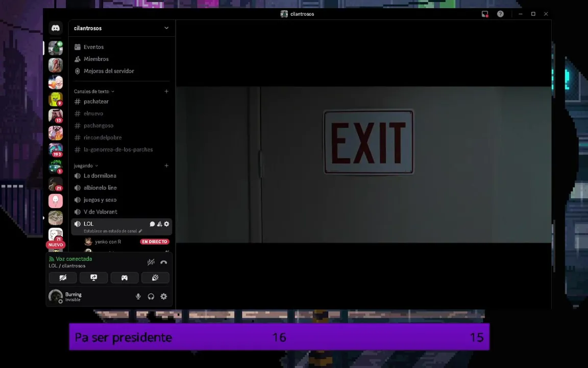This screenshot has width=588, height=368.
Task: Join V de Valorant voice channel
Action: (121, 212)
